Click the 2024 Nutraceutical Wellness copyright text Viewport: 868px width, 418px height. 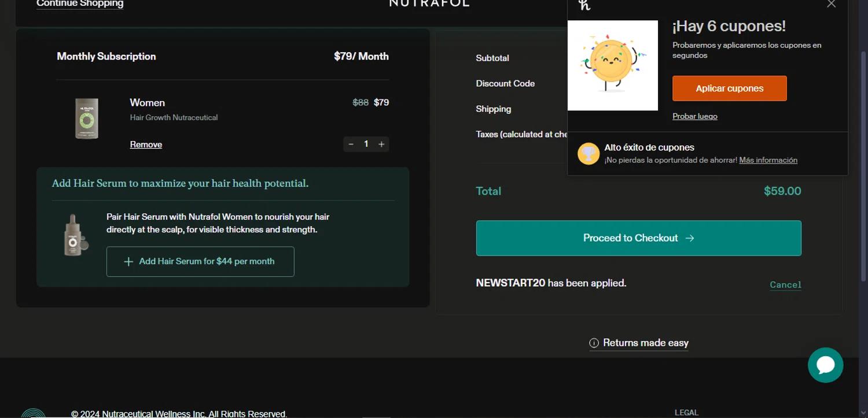179,414
